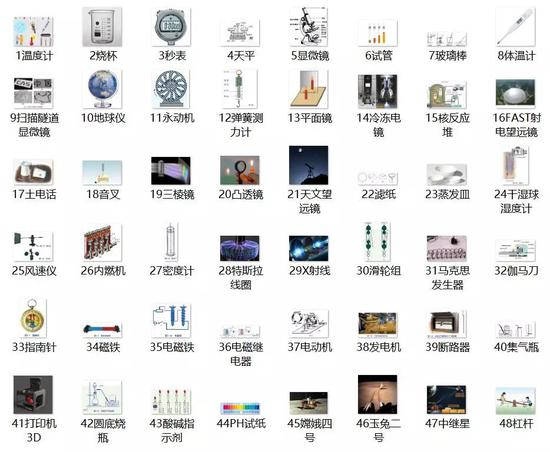Select the 47中继星 relay satellite image
The image size is (550, 452).
point(447,399)
